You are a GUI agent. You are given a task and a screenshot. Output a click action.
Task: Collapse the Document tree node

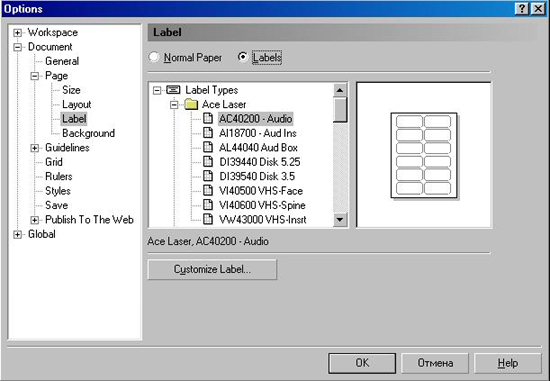click(x=17, y=47)
